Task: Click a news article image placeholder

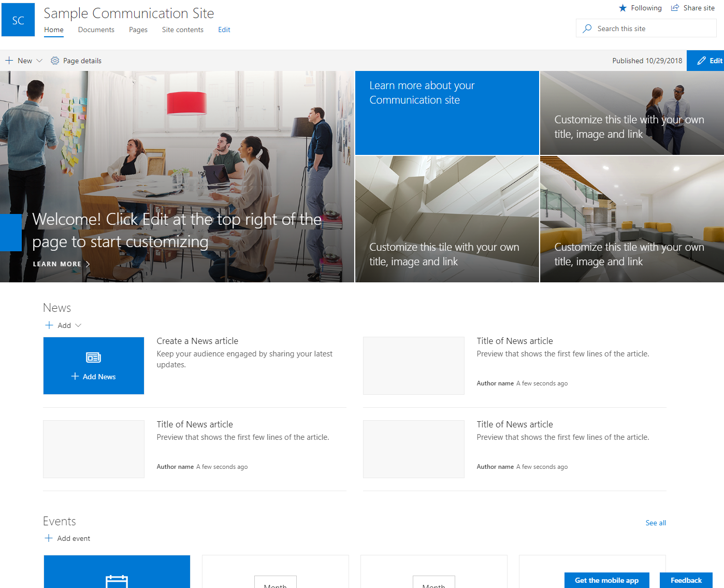Action: coord(413,366)
